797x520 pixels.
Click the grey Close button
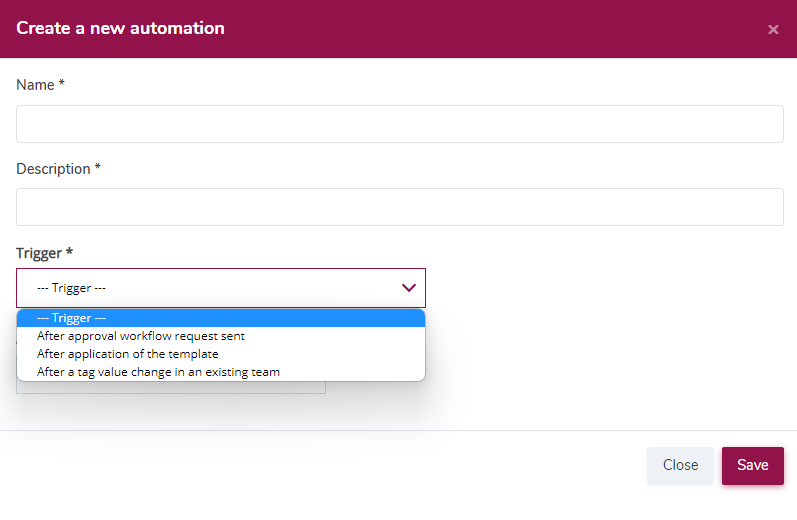pyautogui.click(x=680, y=465)
